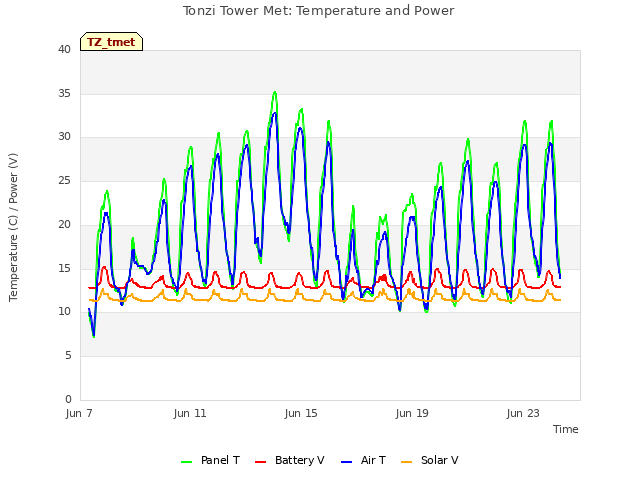Toggle the Solar V legend entry
The width and height of the screenshot is (640, 480).
[x=429, y=460]
